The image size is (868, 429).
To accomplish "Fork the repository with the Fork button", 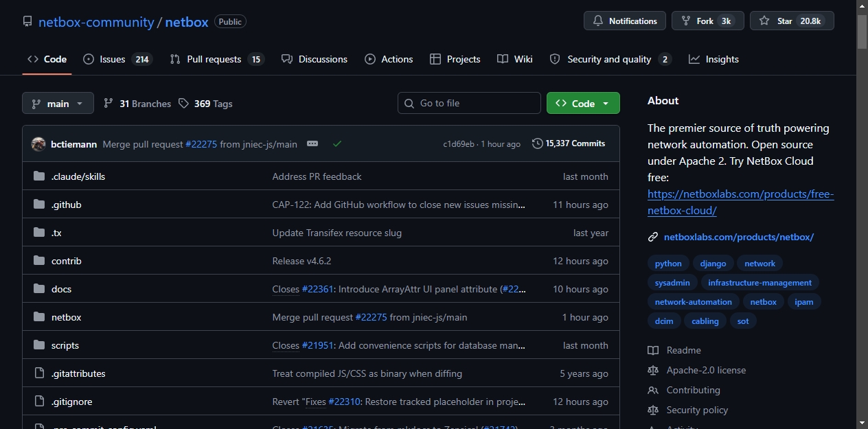I will pos(708,21).
